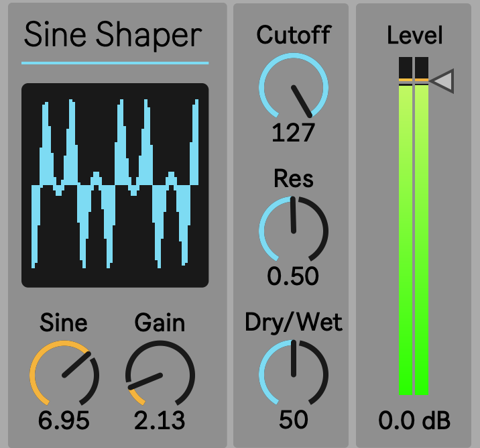The image size is (480, 448).
Task: Click the right channel level meter
Action: 422,226
